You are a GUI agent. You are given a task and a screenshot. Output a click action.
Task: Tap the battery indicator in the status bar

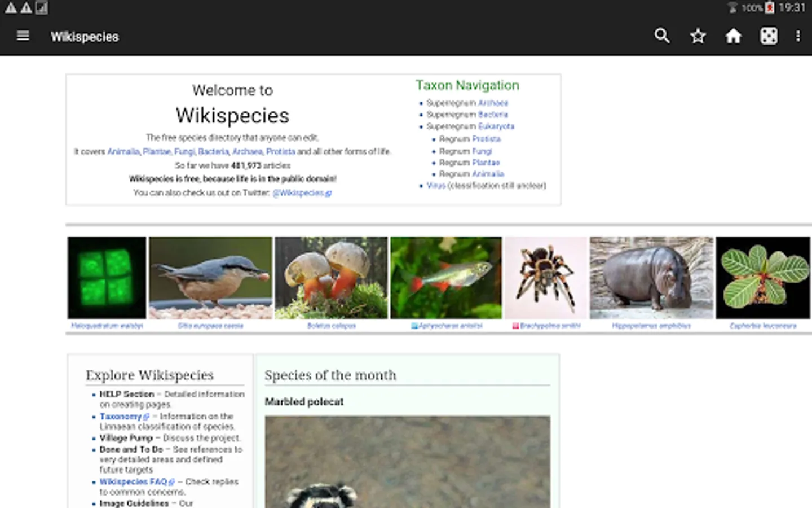pyautogui.click(x=770, y=8)
